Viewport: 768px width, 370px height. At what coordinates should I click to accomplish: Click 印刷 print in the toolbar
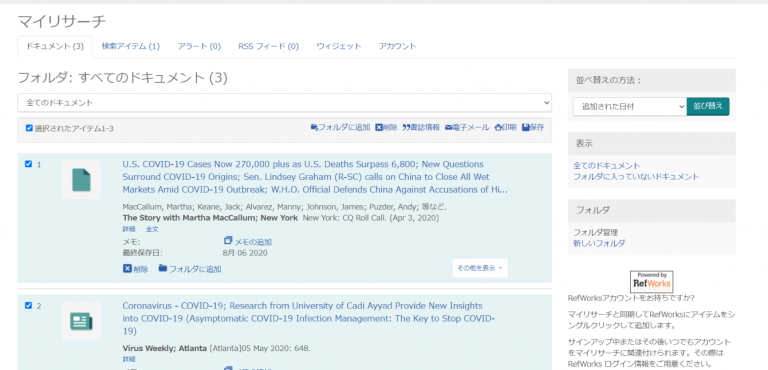click(505, 127)
